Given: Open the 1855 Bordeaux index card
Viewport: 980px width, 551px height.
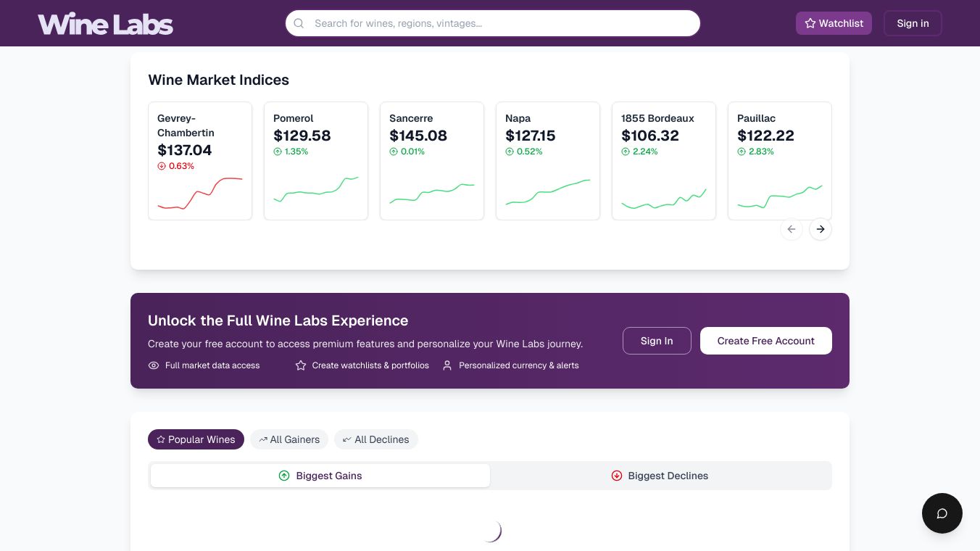Looking at the screenshot, I should tap(664, 161).
